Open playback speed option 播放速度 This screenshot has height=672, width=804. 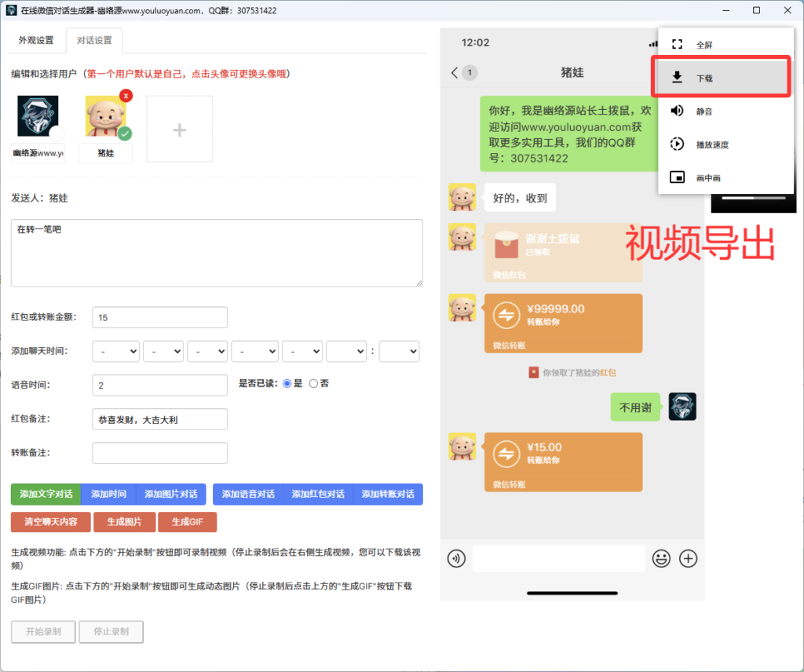click(725, 144)
